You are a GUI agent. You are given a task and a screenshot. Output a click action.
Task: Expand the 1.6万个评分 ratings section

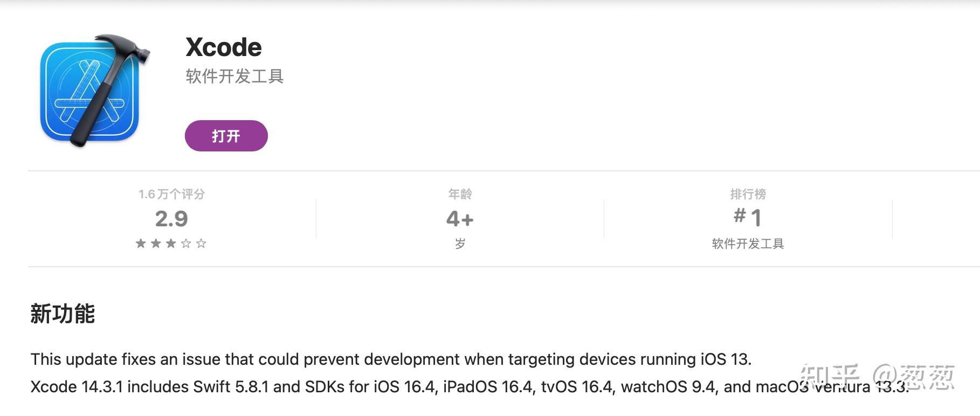point(170,195)
